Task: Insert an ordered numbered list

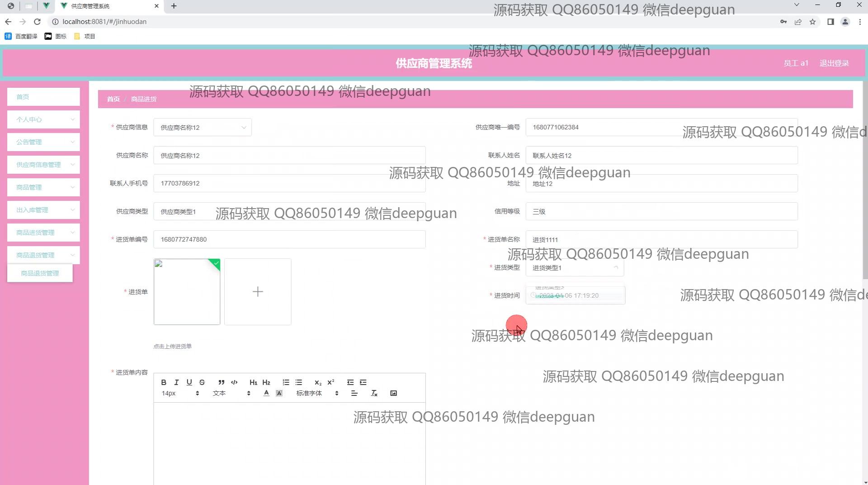Action: [x=286, y=382]
